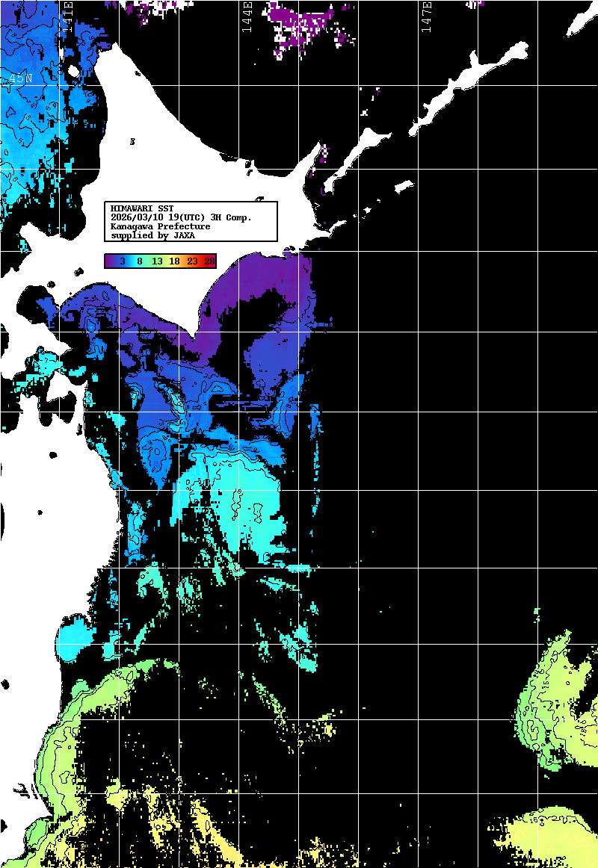
Task: Click the "HIMAWARI SST" title text
Action: [x=142, y=208]
